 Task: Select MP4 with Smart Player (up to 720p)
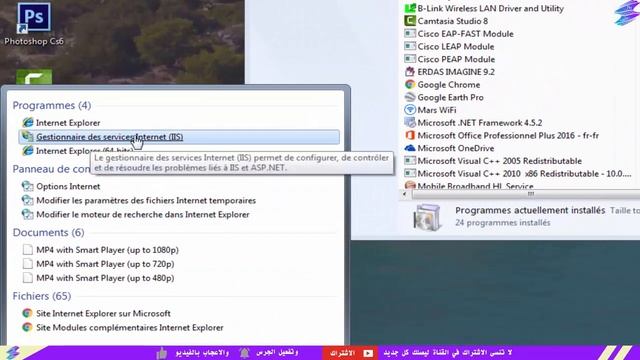pyautogui.click(x=105, y=264)
